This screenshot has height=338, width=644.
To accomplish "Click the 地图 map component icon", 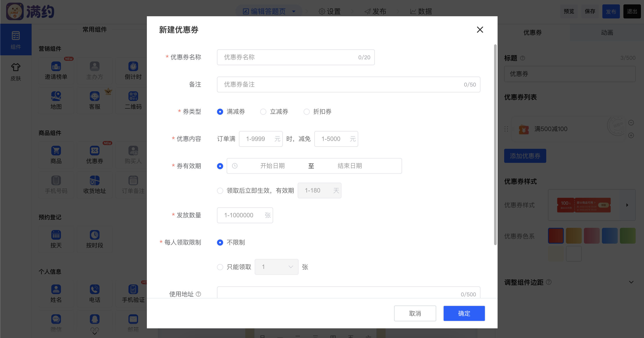I will (x=56, y=96).
